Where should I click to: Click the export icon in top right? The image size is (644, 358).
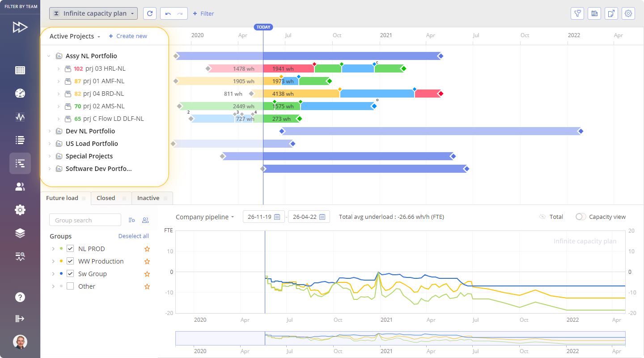(x=611, y=13)
